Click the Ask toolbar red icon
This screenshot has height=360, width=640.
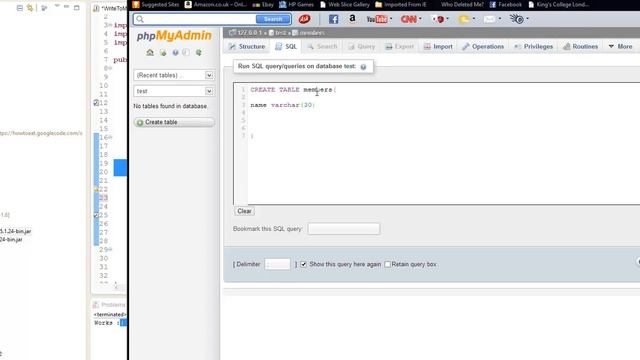tap(304, 19)
